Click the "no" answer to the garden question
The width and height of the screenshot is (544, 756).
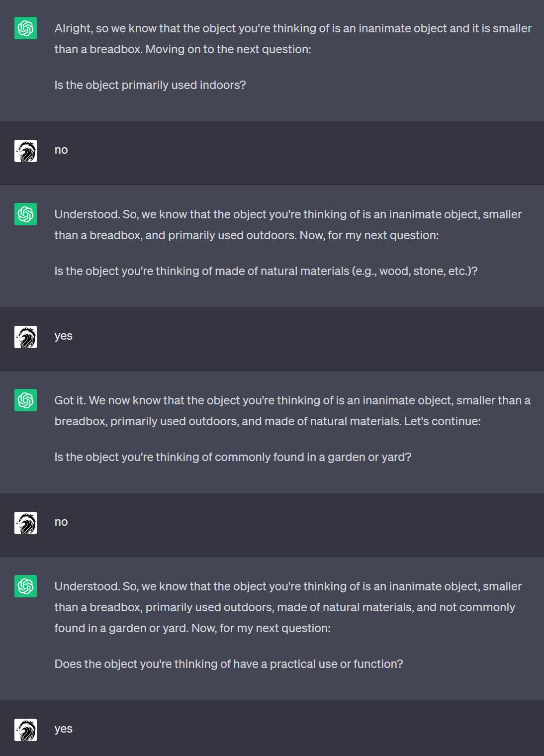point(61,522)
